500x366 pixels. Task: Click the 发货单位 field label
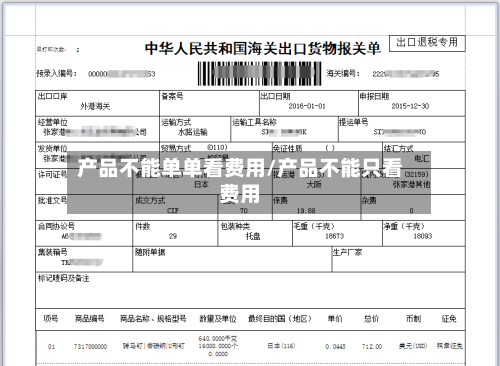52,148
